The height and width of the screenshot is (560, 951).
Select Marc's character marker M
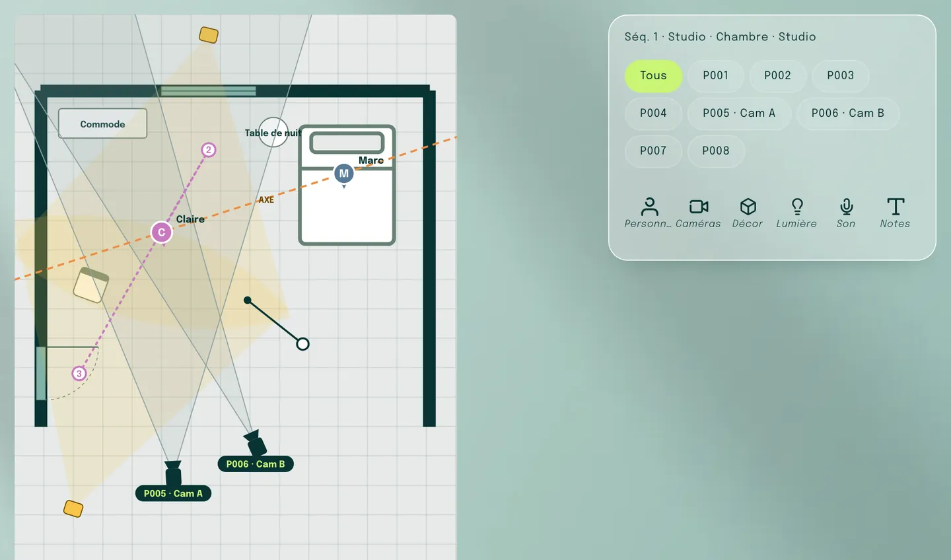point(343,174)
